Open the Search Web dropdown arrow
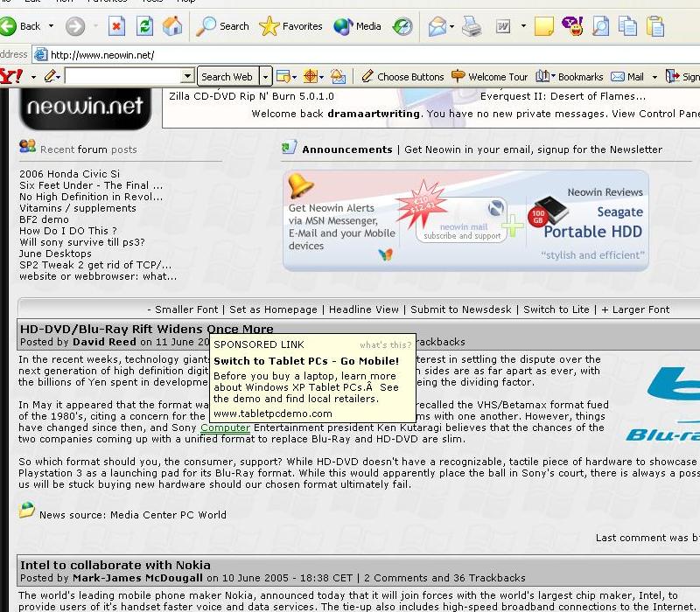 pos(266,77)
